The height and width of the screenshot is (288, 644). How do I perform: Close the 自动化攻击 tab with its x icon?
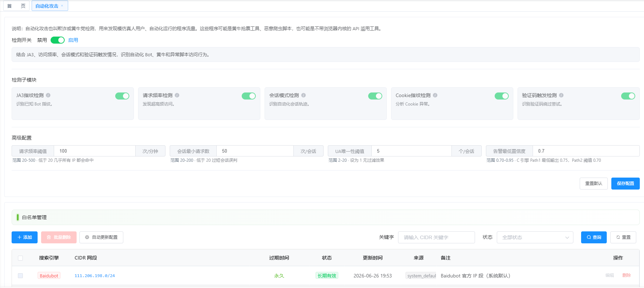[62, 6]
